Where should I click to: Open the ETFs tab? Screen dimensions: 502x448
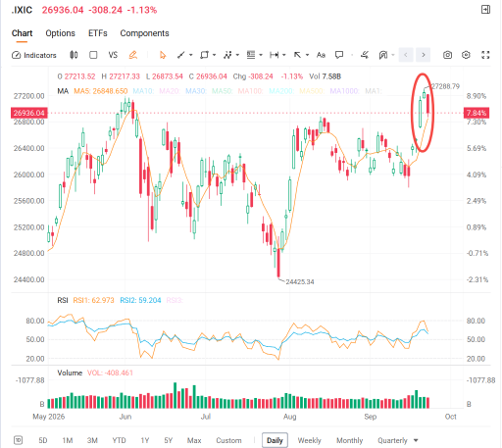coord(98,33)
